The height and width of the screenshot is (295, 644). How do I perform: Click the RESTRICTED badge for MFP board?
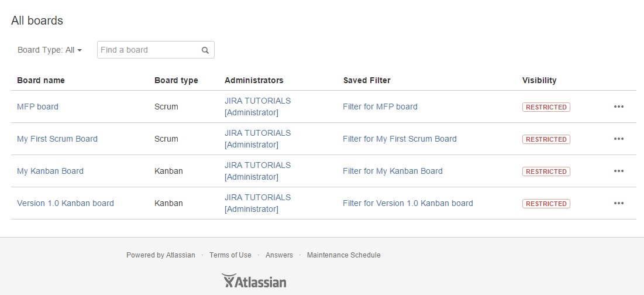point(546,107)
